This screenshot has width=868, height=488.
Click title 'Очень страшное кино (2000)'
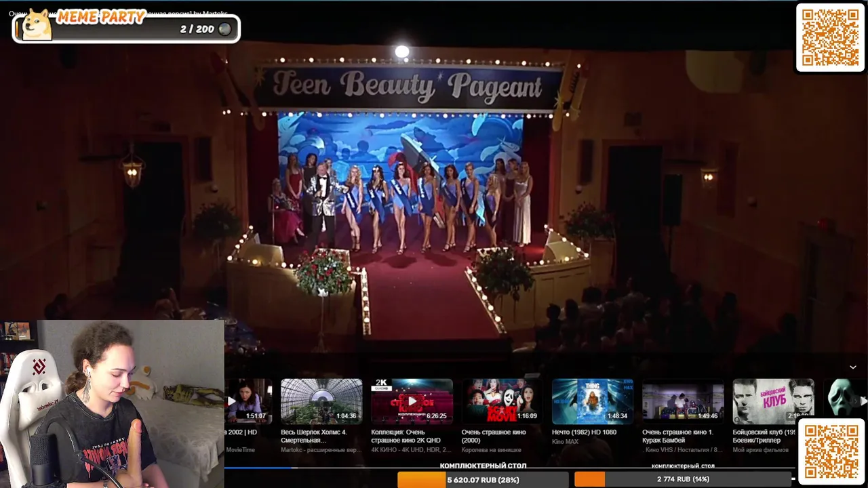(494, 436)
